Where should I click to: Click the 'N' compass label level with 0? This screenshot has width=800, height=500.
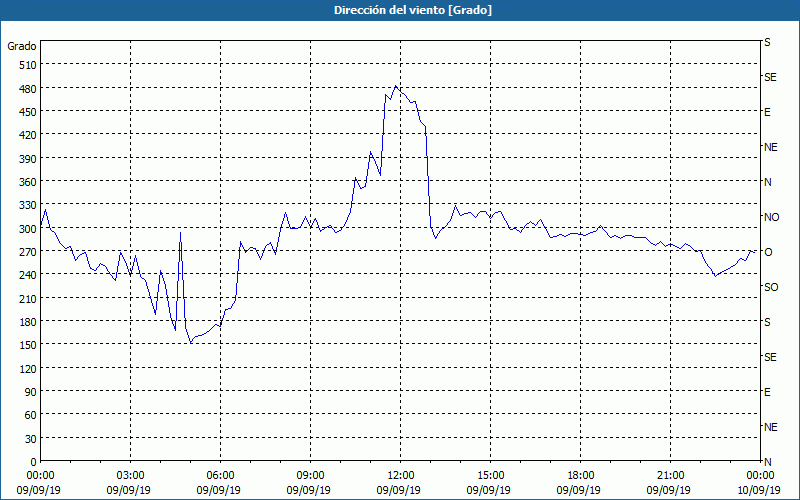[767, 462]
